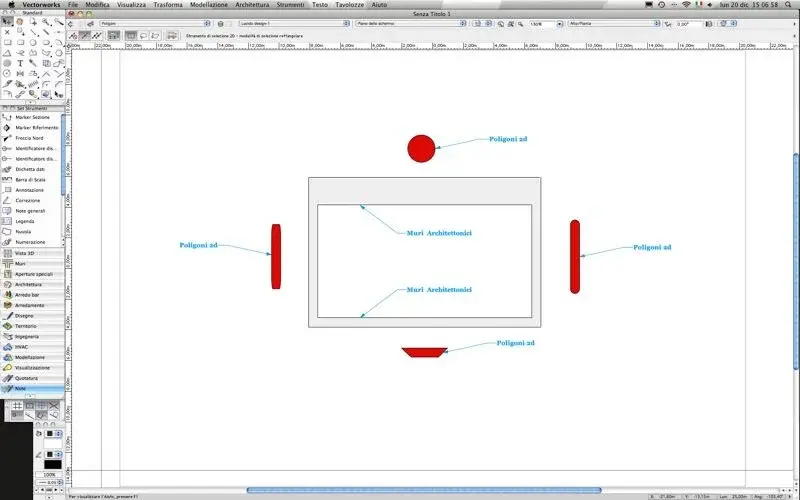Select the Mirror tool
The height and width of the screenshot is (500, 800).
coord(20,73)
